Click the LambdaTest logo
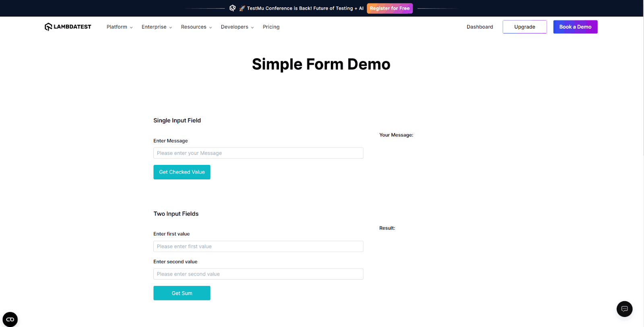Screen dimensions: 644x327 [x=68, y=27]
